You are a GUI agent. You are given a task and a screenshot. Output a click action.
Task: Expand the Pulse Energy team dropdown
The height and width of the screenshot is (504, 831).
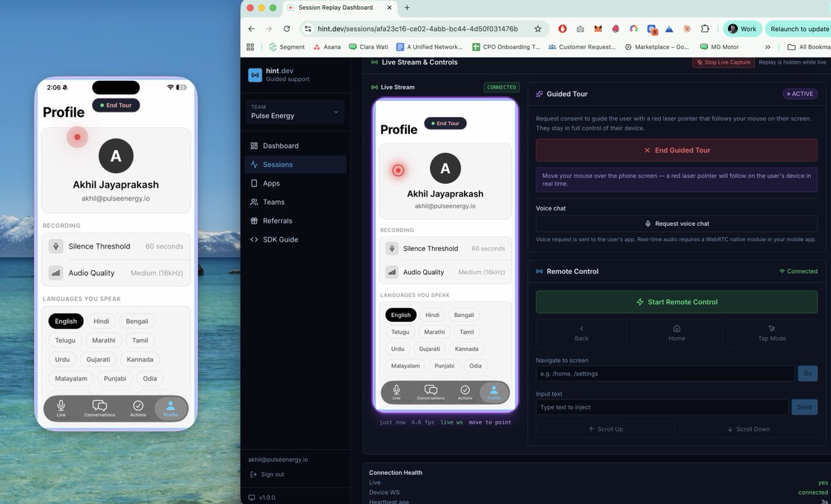pos(295,111)
